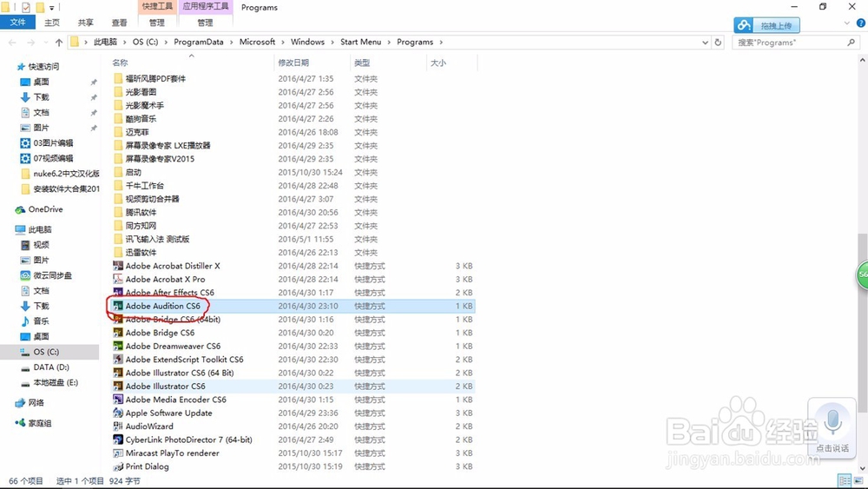Select the Adobe Bridge CS6 shortcut icon
This screenshot has height=489, width=868.
[x=118, y=333]
